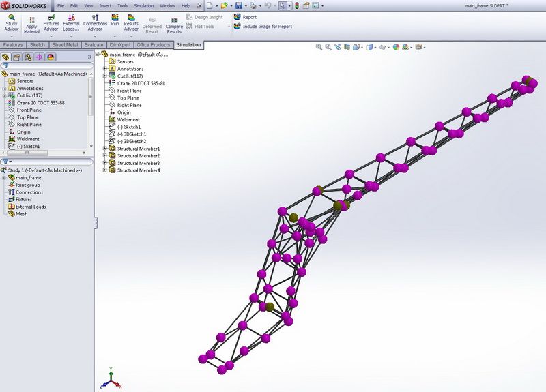Open dropdown arrow next to Save

pos(246,6)
